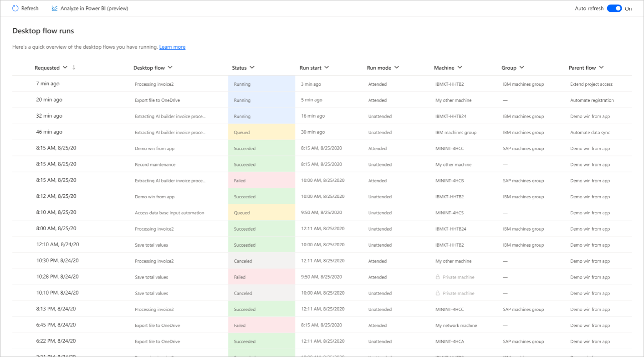644x357 pixels.
Task: Click Extend project access parent flow
Action: [x=591, y=84]
